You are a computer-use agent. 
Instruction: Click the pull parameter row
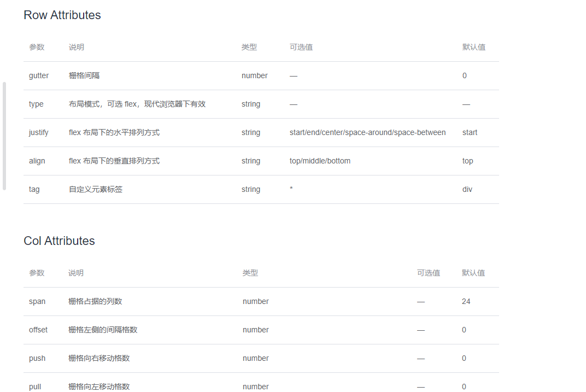pos(34,387)
